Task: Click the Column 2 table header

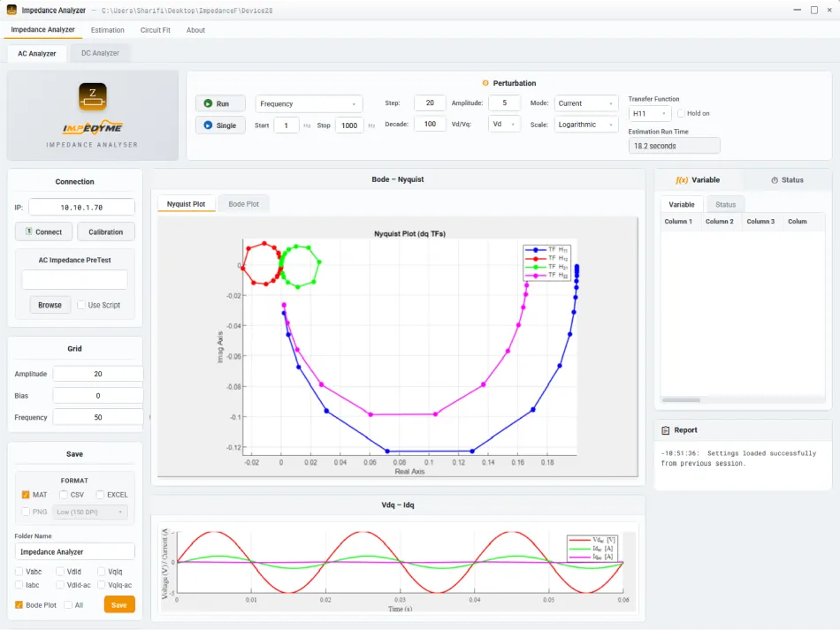Action: (720, 222)
